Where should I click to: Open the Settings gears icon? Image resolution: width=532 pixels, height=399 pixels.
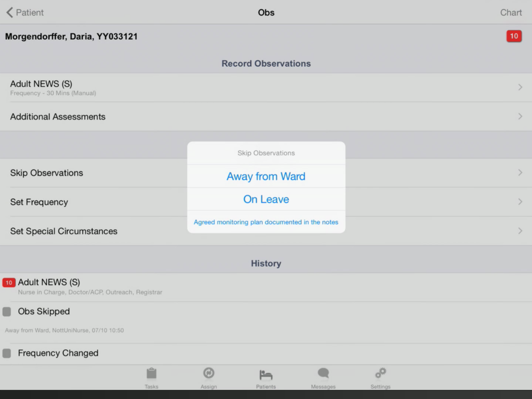(380, 374)
